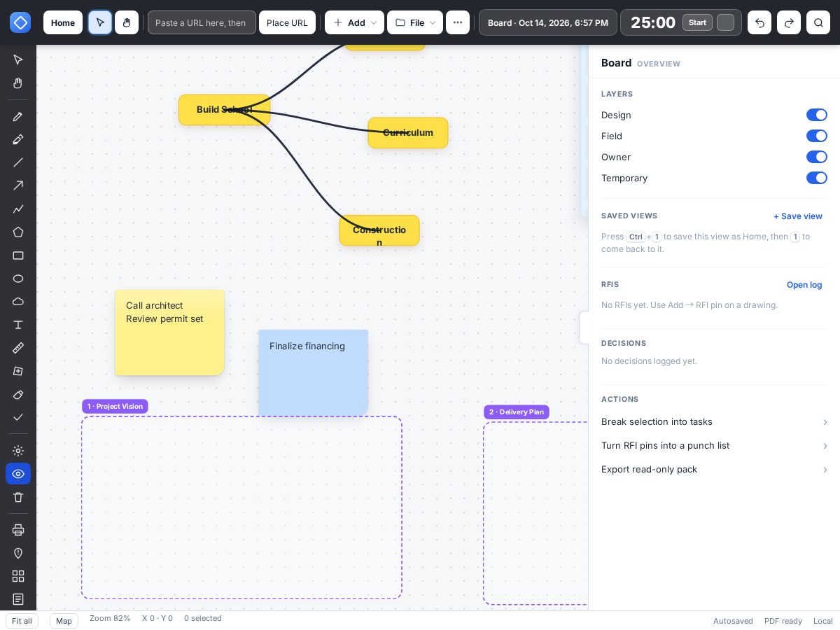This screenshot has height=630, width=840.
Task: Select the rectangle shape tool
Action: click(18, 255)
